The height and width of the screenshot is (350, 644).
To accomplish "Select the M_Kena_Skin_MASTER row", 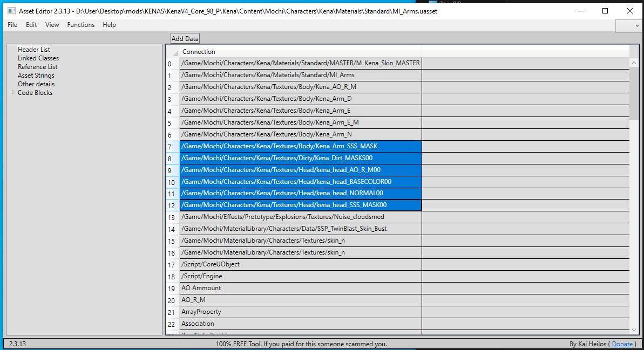I will (x=301, y=63).
